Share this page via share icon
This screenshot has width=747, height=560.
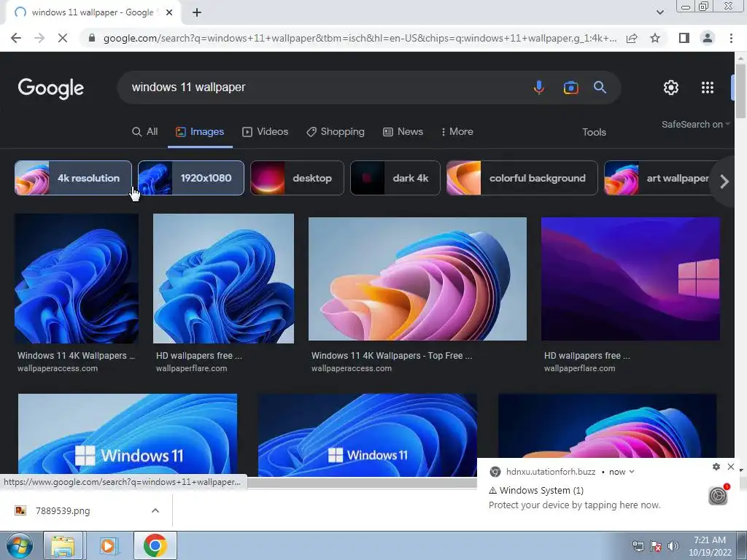coord(632,38)
